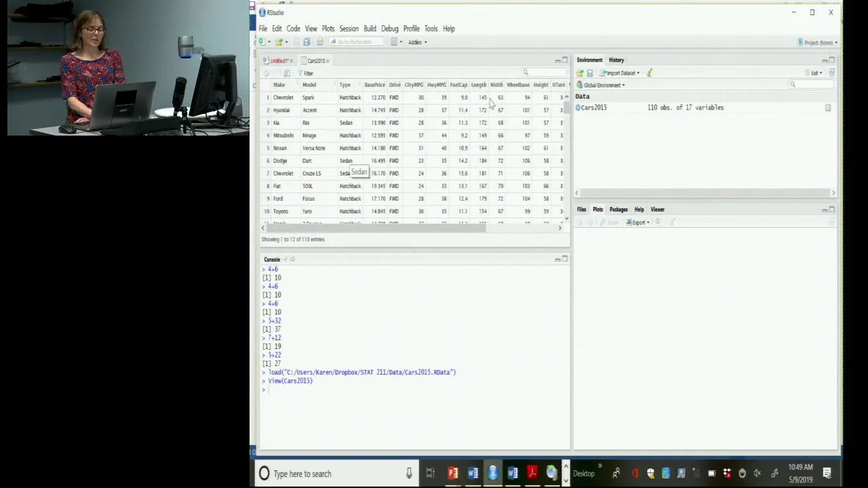Save workspace icon in Environment pane
Screen dimensions: 868x488
tap(590, 73)
